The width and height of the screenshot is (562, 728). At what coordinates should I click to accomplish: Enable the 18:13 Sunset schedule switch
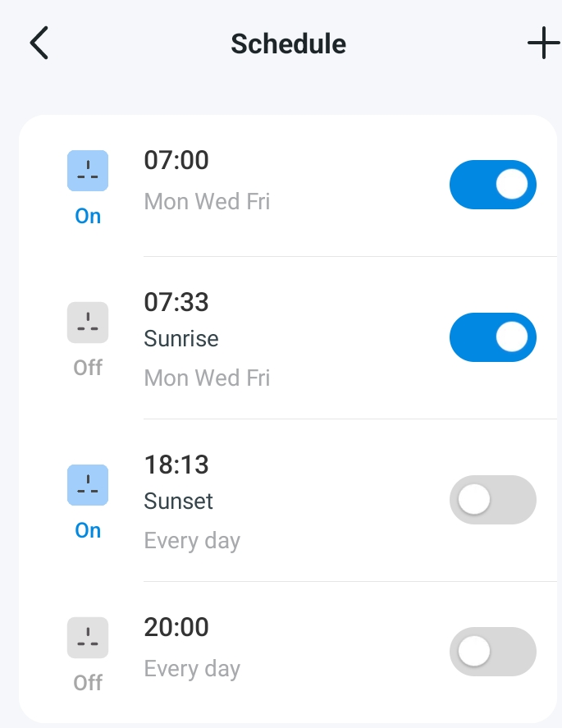pyautogui.click(x=492, y=499)
